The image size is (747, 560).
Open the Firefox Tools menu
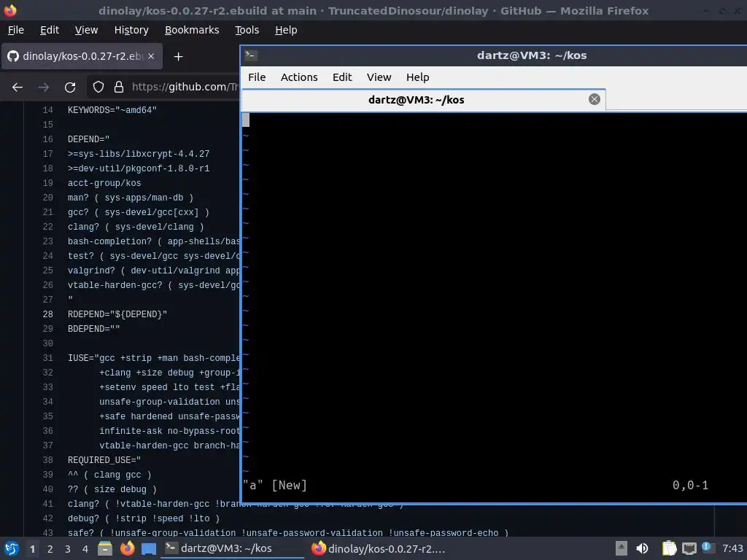point(247,30)
